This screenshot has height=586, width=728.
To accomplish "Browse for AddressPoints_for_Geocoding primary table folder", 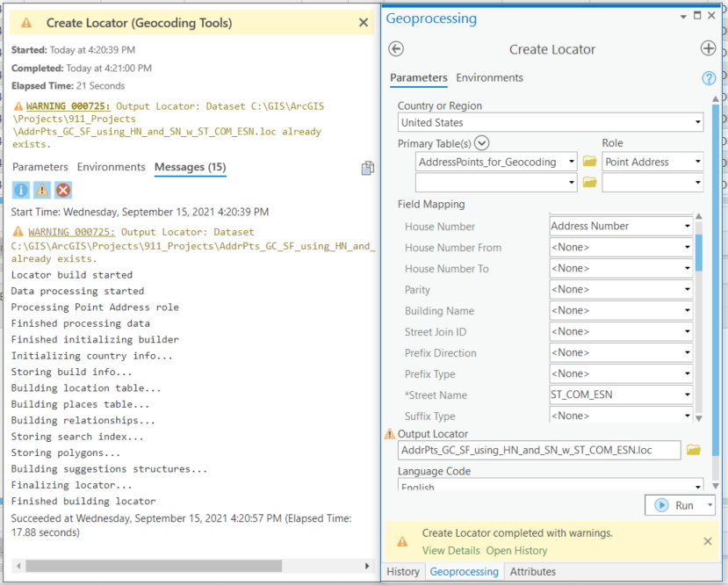I will coord(589,162).
